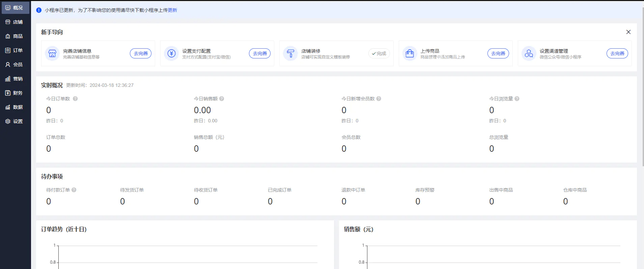This screenshot has height=269, width=644.
Task: Click the 更新 link in notice banner
Action: coord(172,10)
